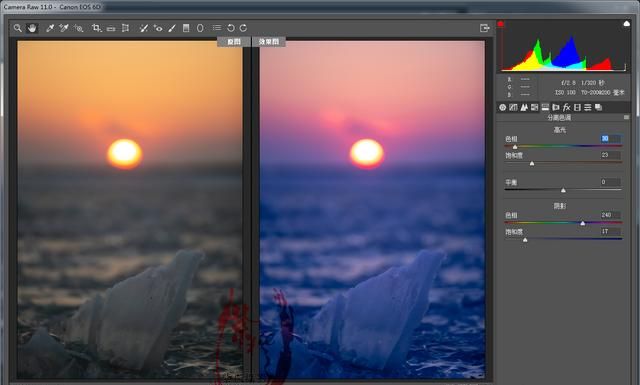
Task: Click the Shadows Hue value field showing 240
Action: pos(611,215)
